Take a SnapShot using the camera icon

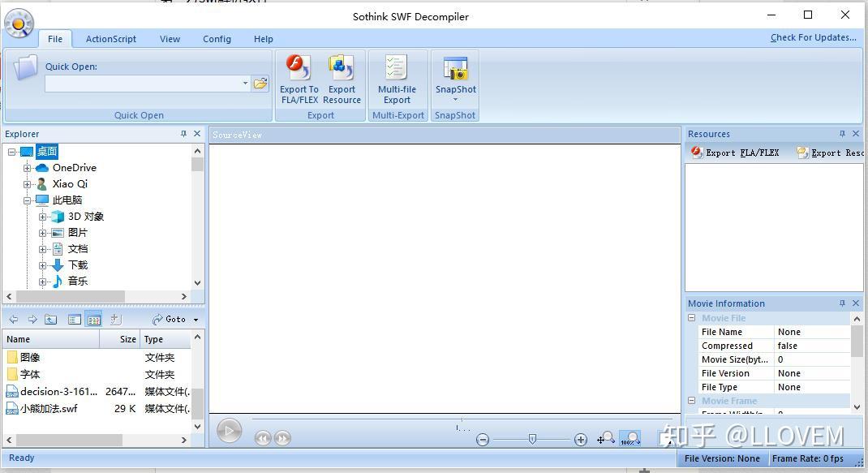456,69
